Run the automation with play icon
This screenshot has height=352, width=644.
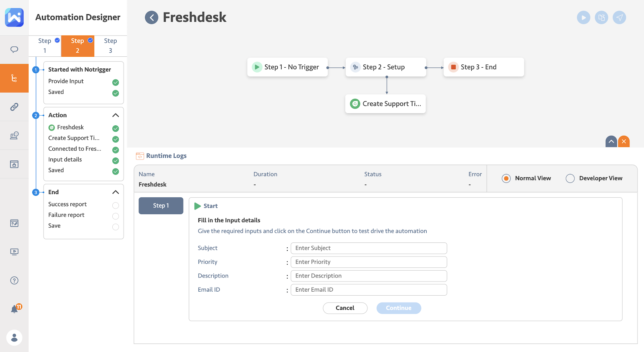583,17
